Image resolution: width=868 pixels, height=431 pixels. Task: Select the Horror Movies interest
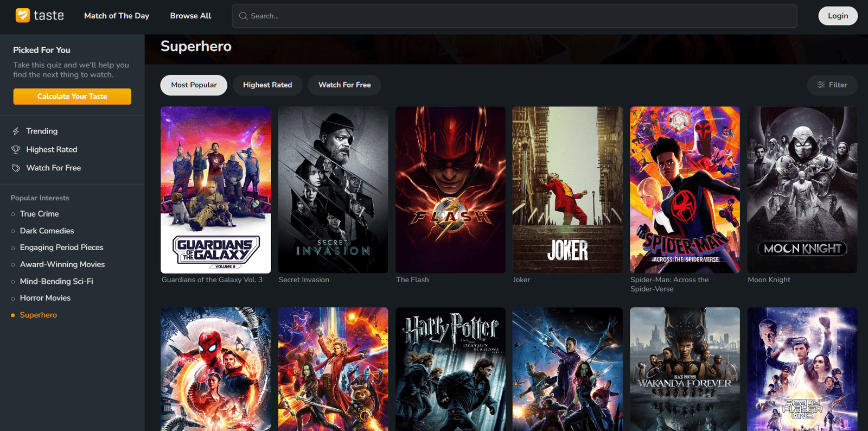(45, 298)
